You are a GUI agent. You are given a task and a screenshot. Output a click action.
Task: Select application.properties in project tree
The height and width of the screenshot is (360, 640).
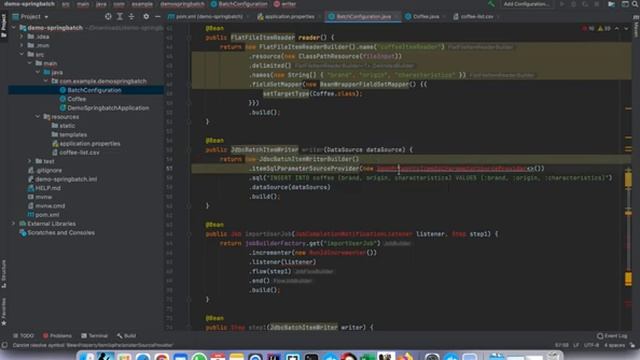point(89,144)
